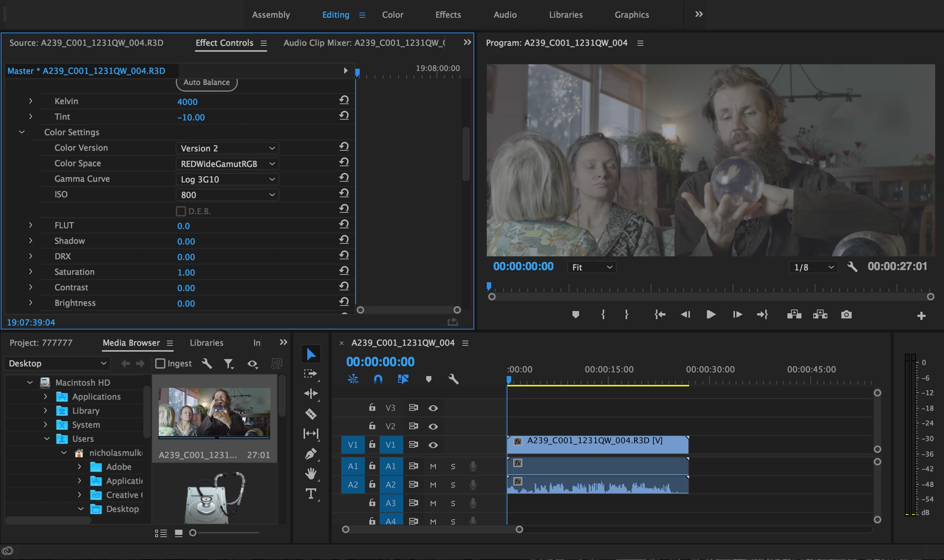Screen dimensions: 944x560
Task: Click the Export Frame camera icon
Action: coord(846,314)
